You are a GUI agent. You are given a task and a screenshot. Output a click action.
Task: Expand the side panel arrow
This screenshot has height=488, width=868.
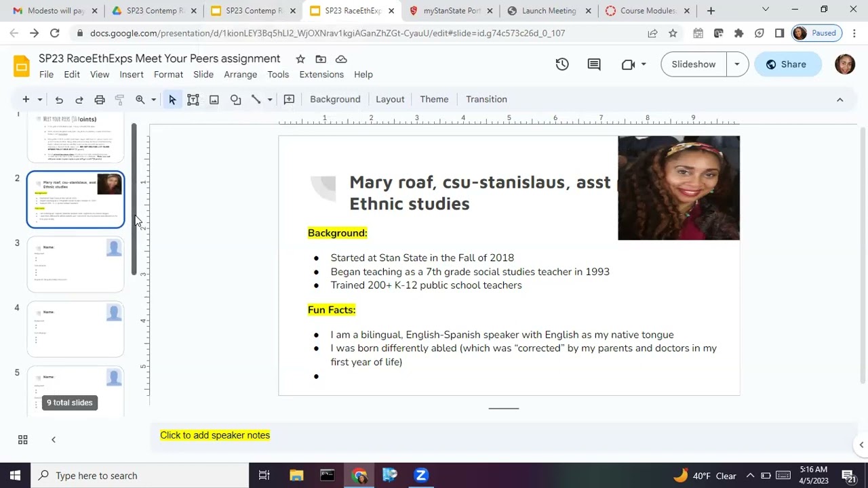pyautogui.click(x=861, y=445)
